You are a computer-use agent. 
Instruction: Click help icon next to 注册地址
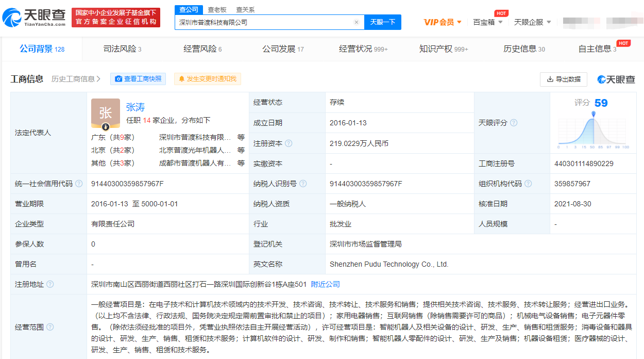(50, 284)
